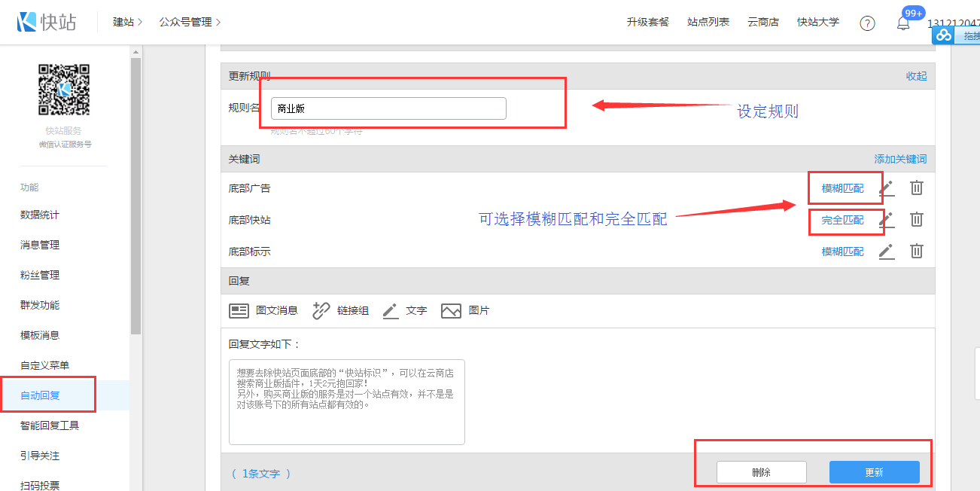
Task: Toggle 模糊匹配 mode for 底部广告
Action: 842,188
